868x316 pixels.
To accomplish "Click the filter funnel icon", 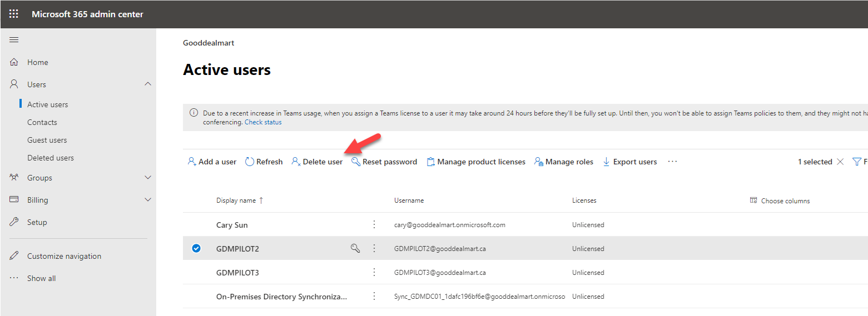I will 857,162.
